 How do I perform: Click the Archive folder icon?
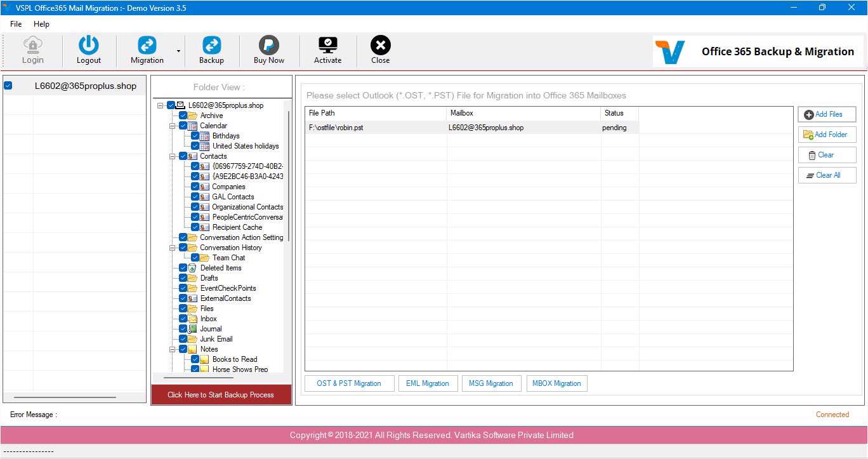193,116
